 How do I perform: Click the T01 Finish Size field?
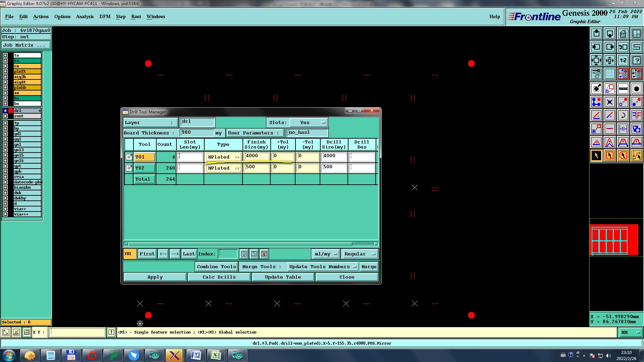click(257, 157)
